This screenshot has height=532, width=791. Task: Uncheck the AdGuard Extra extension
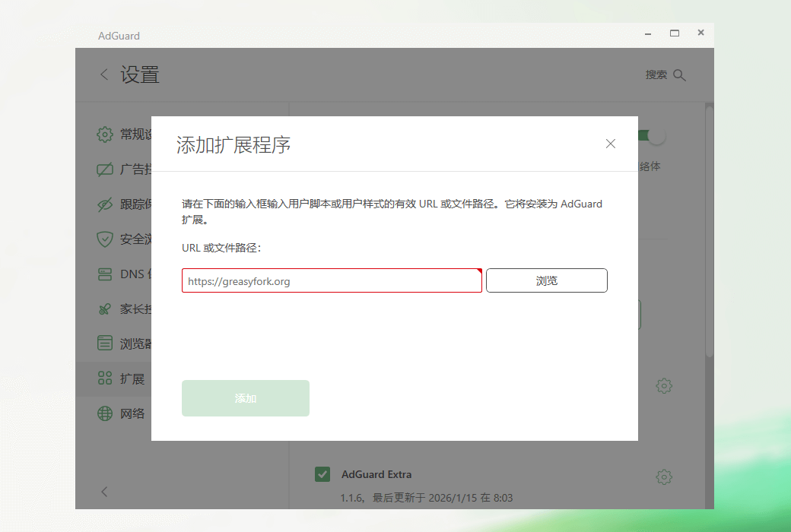(322, 473)
